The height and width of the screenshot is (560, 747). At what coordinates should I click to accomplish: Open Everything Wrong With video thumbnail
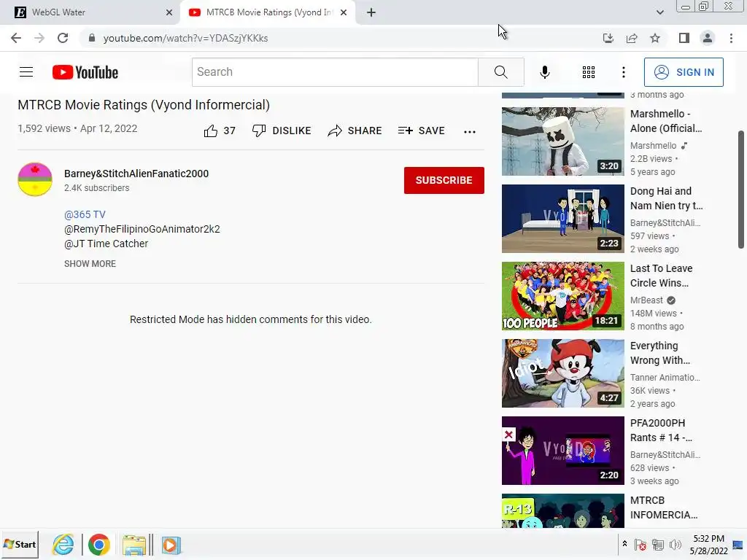pyautogui.click(x=562, y=373)
